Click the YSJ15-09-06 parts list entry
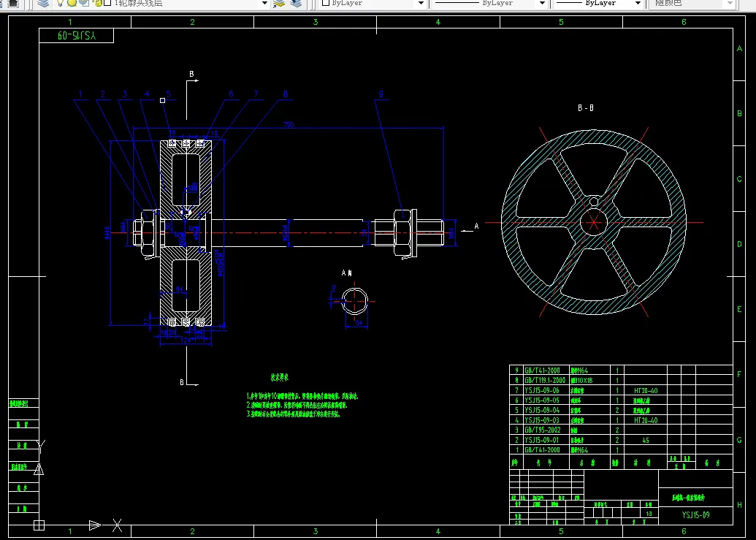 542,390
